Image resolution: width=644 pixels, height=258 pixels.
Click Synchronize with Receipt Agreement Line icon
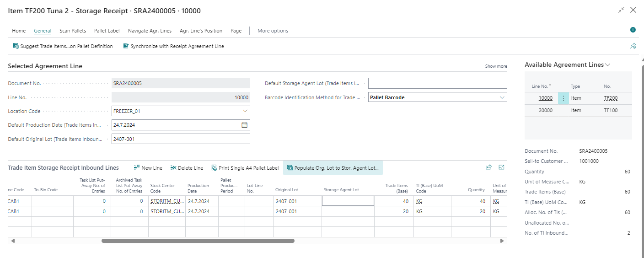pos(126,46)
